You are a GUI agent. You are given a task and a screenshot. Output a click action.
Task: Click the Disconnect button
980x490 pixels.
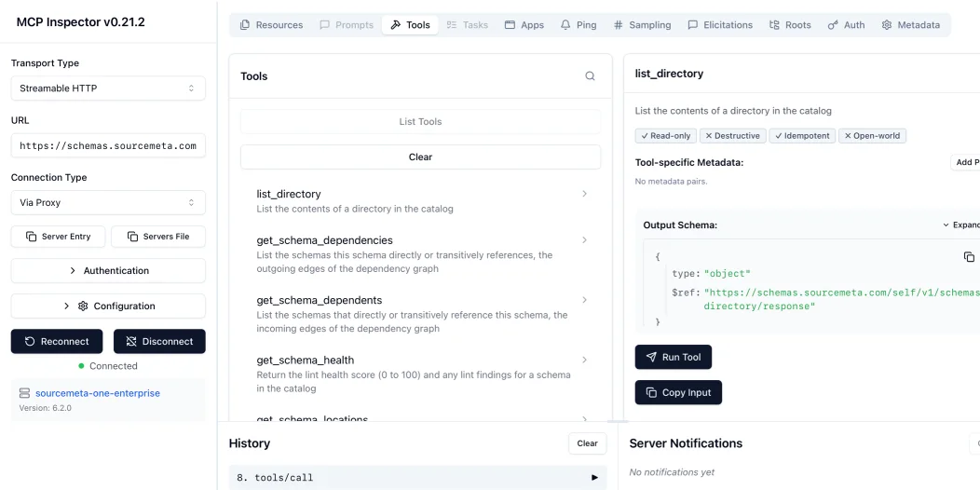click(x=159, y=341)
